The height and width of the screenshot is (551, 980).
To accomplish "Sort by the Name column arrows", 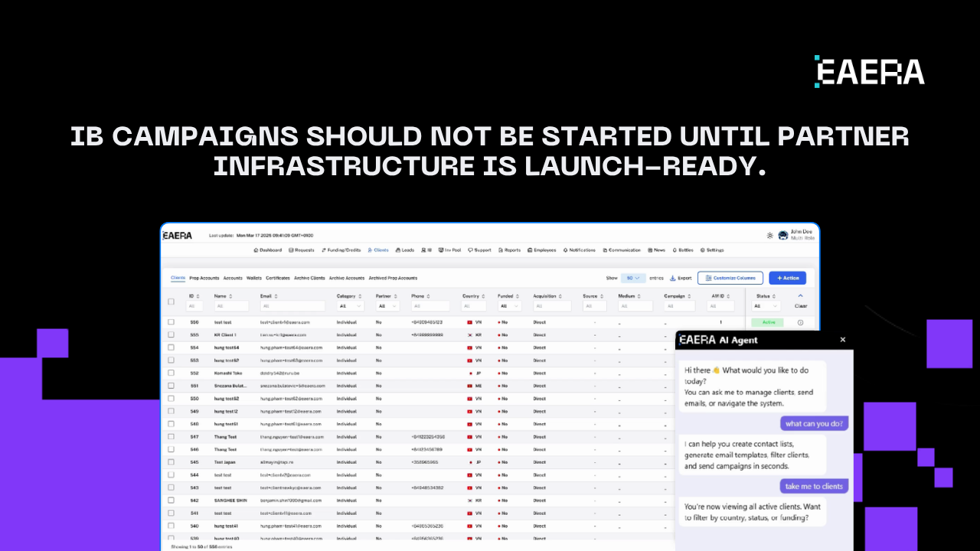I will tap(230, 296).
